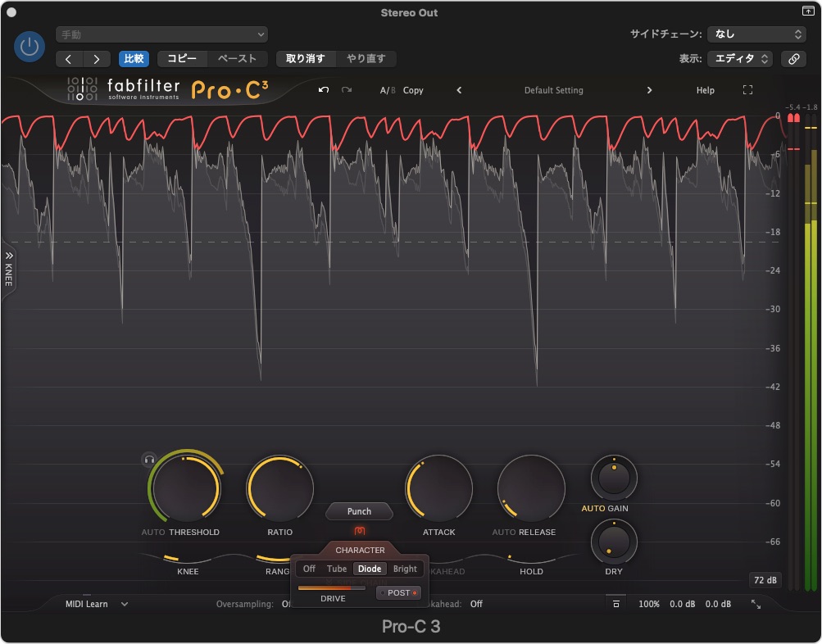Select the Bright character mode
The width and height of the screenshot is (822, 644).
point(405,569)
